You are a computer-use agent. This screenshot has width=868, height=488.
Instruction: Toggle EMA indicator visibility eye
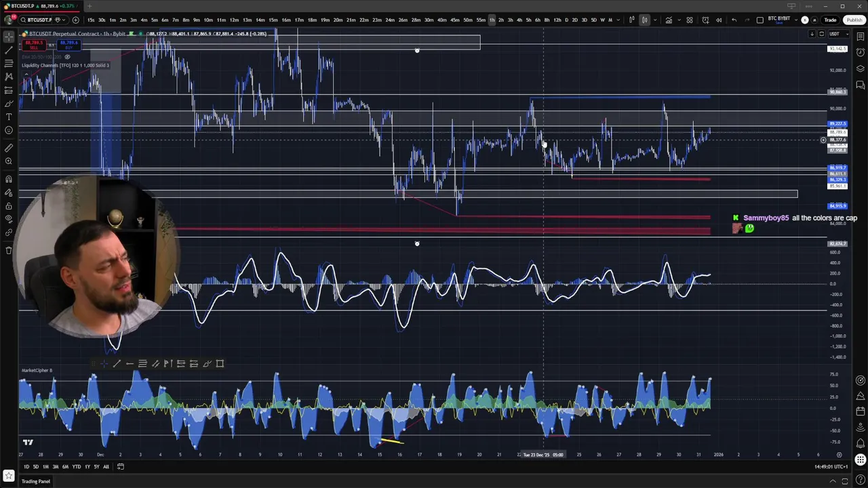click(x=67, y=57)
